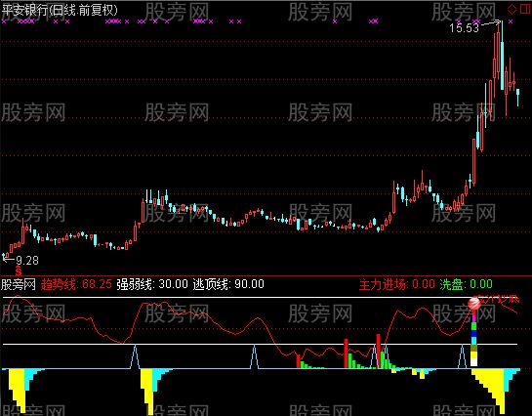The image size is (532, 416).
Task: Click the 洗盘: 0.00 indicator label
Action: click(x=467, y=284)
